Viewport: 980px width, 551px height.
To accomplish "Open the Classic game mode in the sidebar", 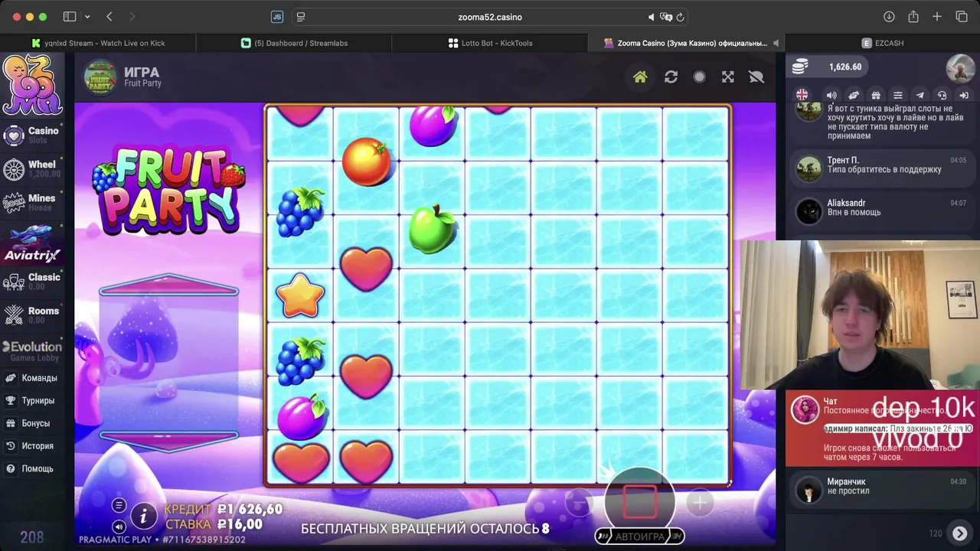I will [32, 282].
